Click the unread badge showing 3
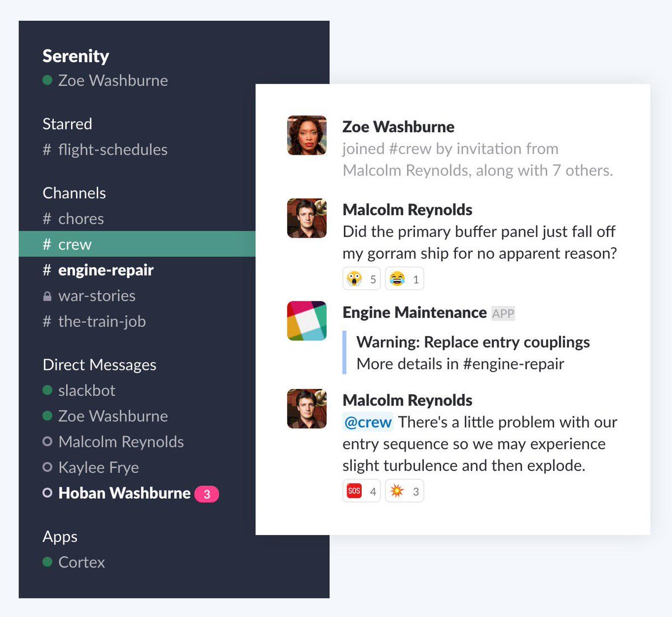Screen dimensions: 672x617 [207, 494]
